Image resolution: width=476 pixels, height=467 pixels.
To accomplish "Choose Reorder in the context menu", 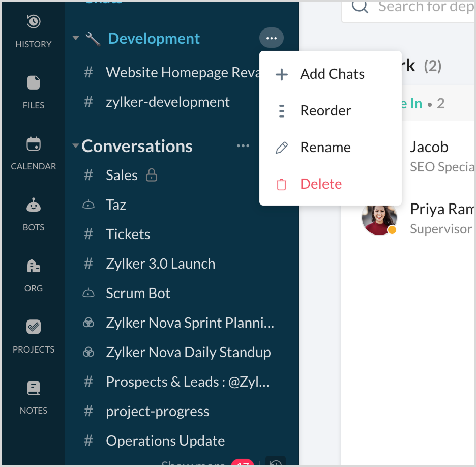I will pos(325,111).
